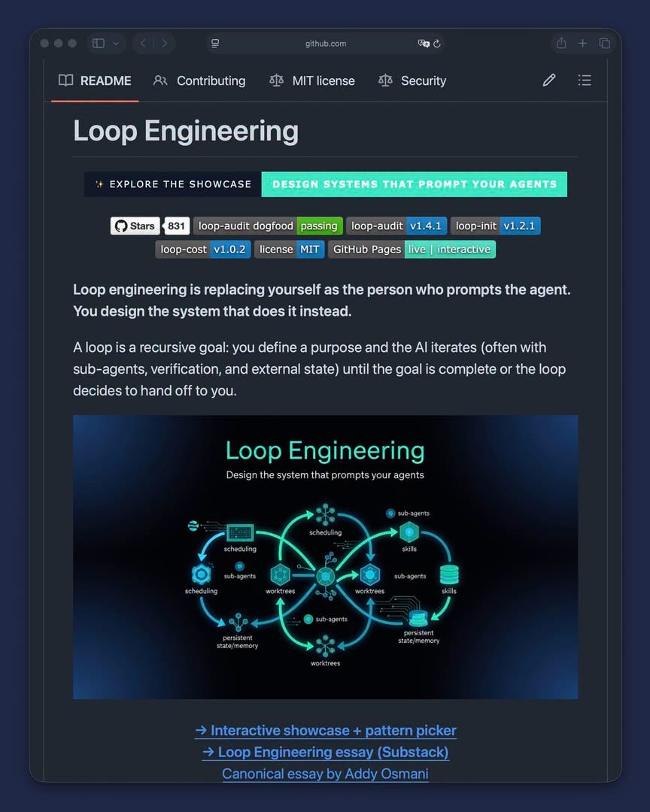The height and width of the screenshot is (812, 650).
Task: Open the Interactive showcase + pattern picker link
Action: tap(325, 730)
